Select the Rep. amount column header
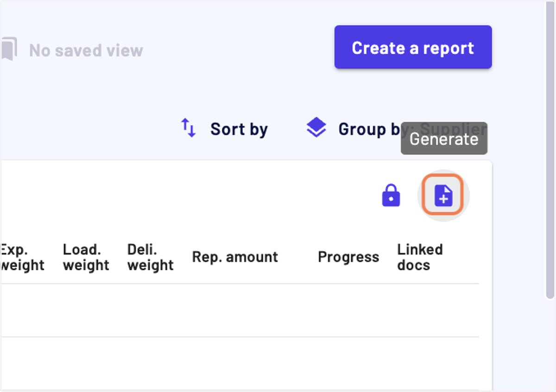556x392 pixels. tap(235, 257)
